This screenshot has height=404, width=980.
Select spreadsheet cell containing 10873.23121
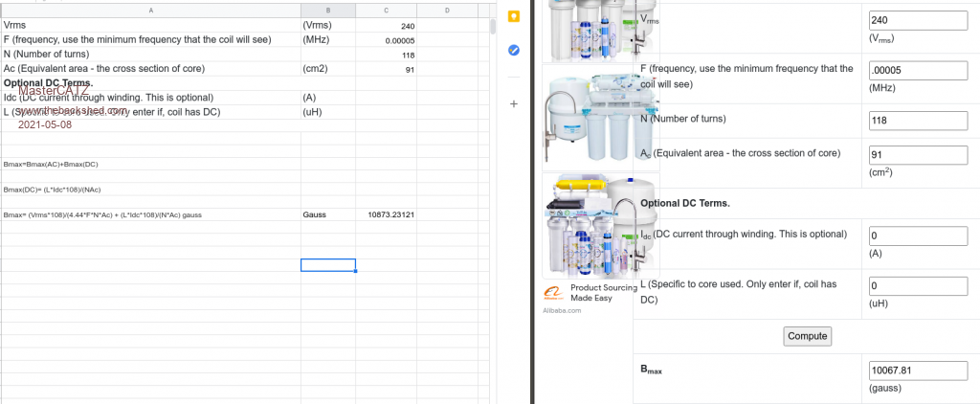(386, 214)
